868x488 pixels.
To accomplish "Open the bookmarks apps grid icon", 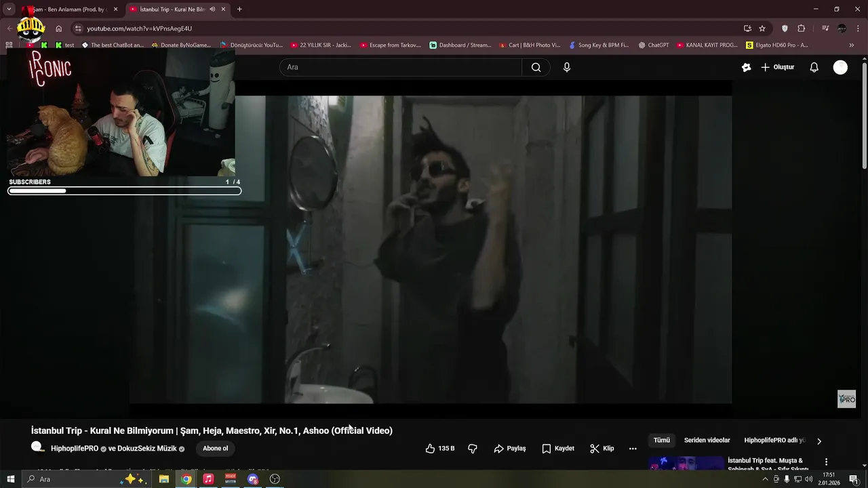I will pos(9,45).
